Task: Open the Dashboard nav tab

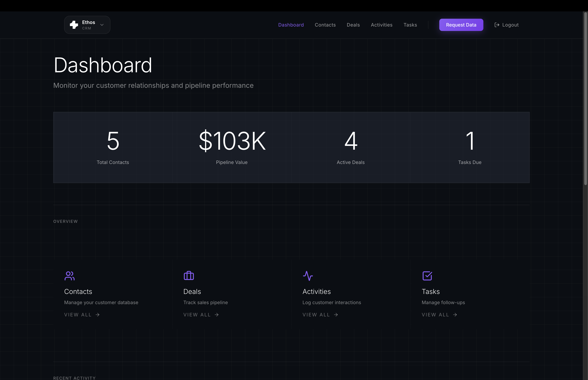Action: coord(291,25)
